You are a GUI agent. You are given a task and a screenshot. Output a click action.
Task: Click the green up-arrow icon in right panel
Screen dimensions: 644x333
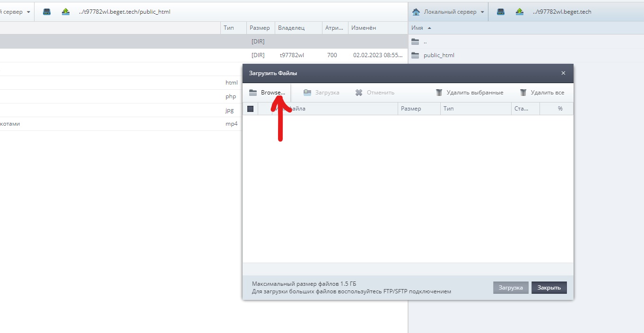click(x=520, y=12)
